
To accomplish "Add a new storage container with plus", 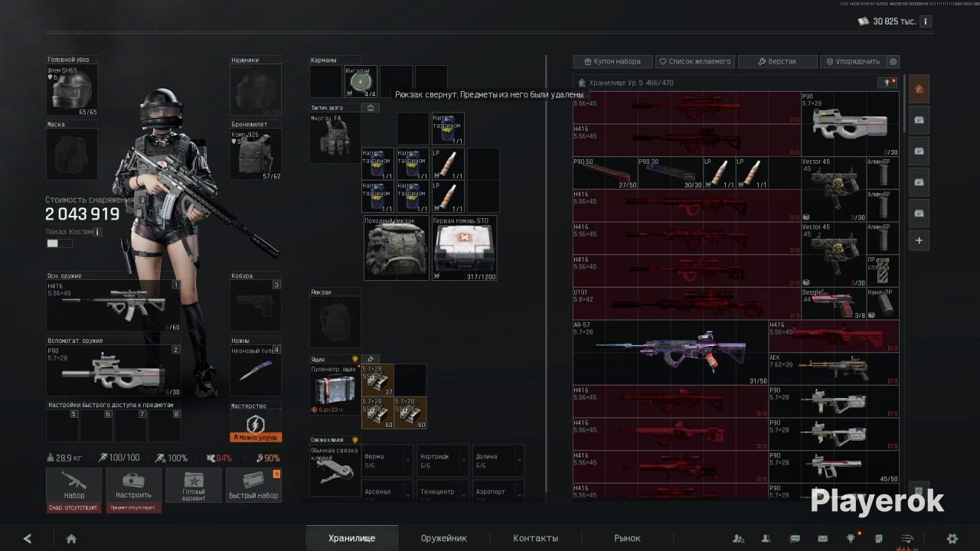I will point(919,240).
